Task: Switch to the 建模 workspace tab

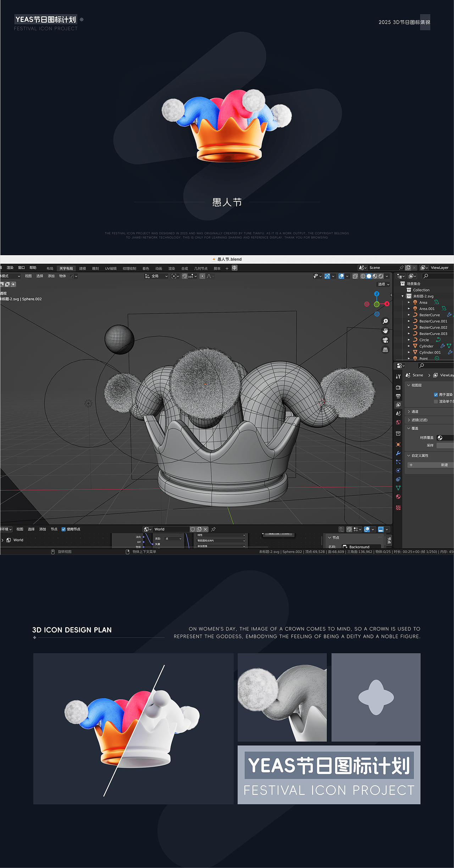Action: click(83, 268)
